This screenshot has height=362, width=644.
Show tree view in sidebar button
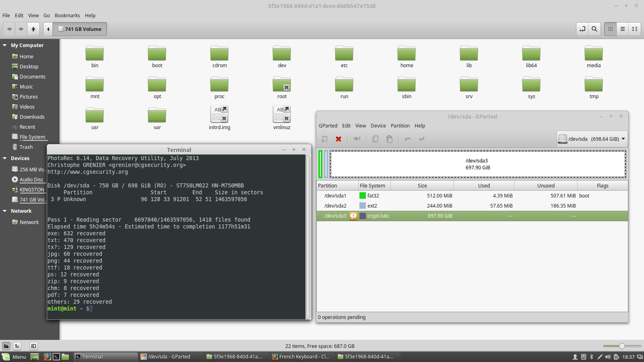pos(17,346)
